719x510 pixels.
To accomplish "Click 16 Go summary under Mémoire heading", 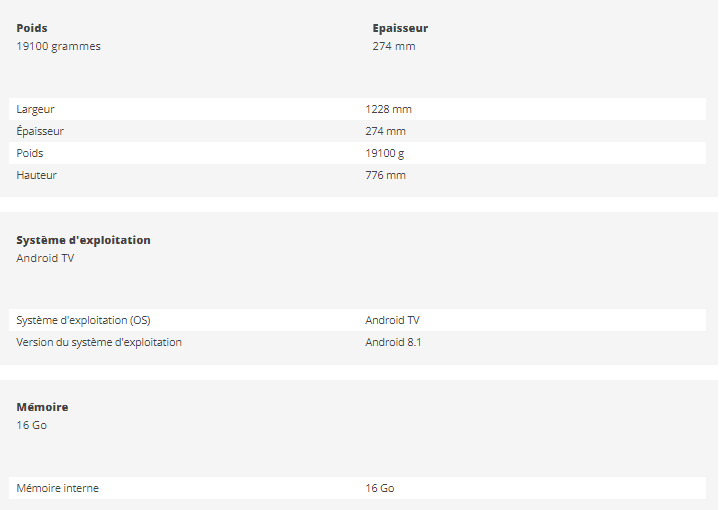I will tap(31, 425).
